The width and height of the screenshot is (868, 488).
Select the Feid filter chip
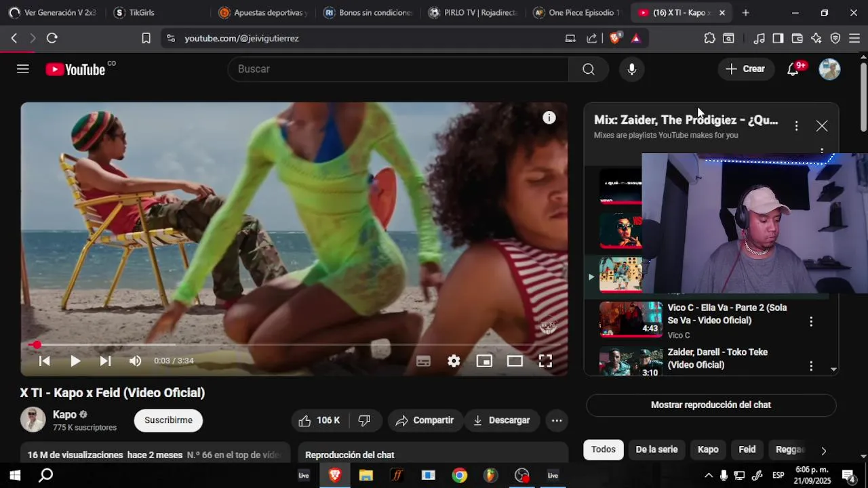pos(747,449)
